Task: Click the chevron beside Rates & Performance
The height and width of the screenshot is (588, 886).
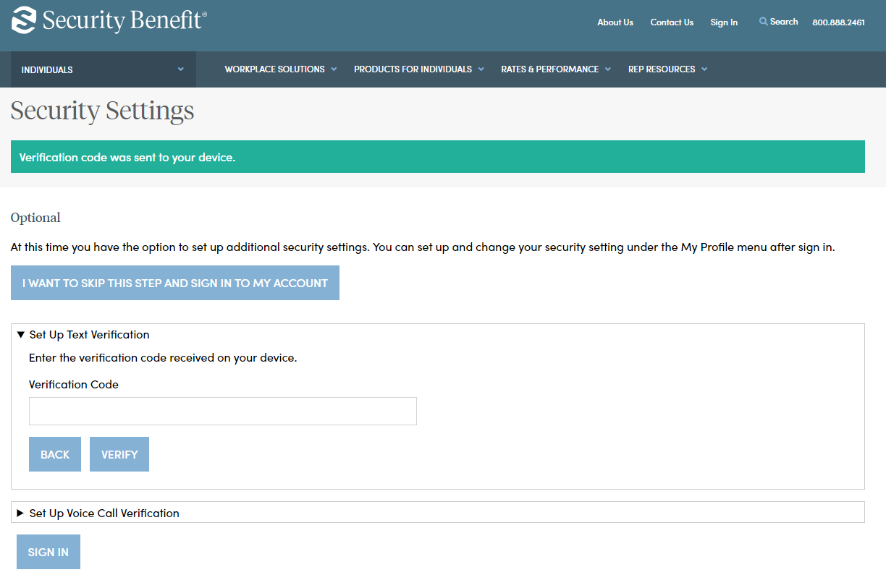Action: point(608,69)
